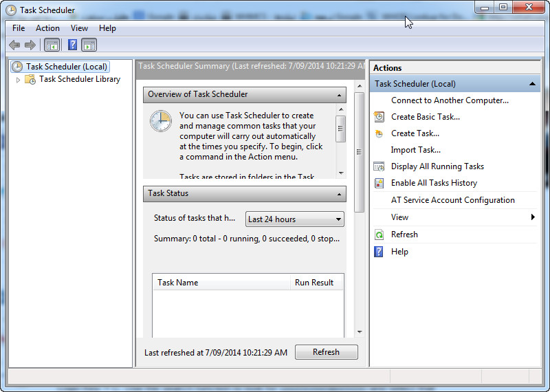The width and height of the screenshot is (550, 392).
Task: Click the Refresh button at bottom of summary
Action: pyautogui.click(x=327, y=352)
